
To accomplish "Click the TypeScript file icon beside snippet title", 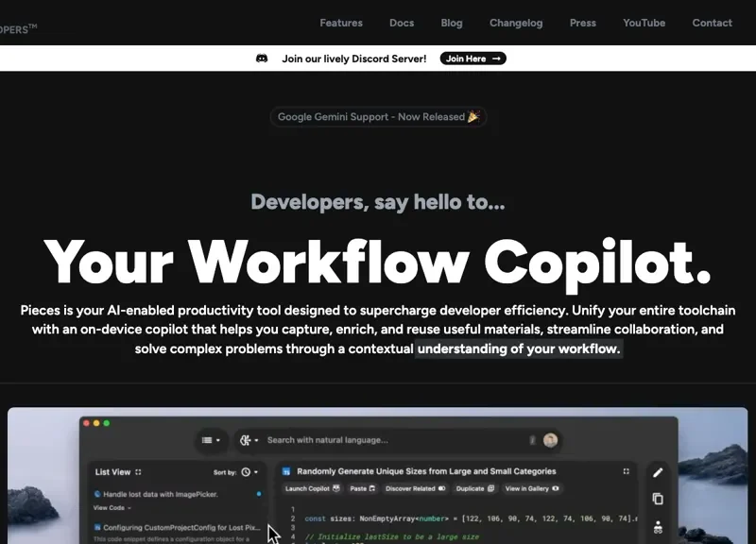I will click(286, 471).
